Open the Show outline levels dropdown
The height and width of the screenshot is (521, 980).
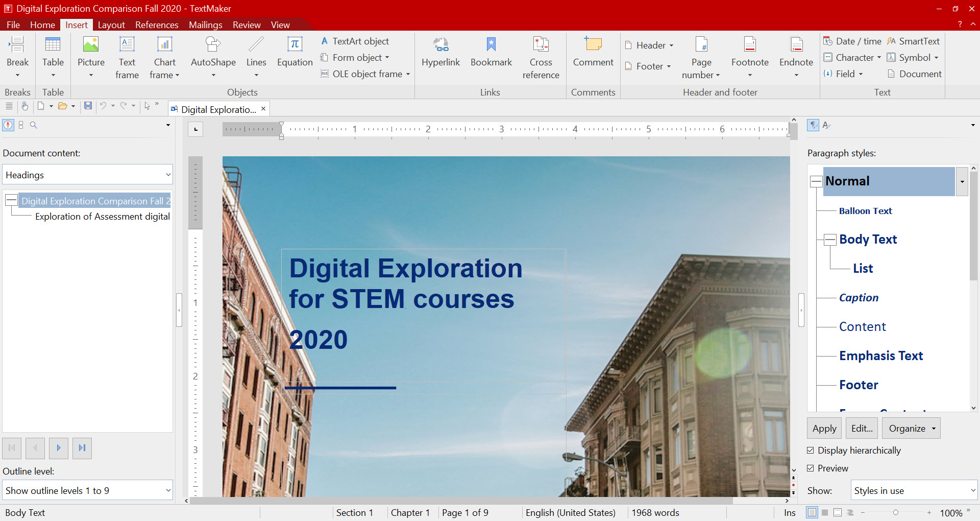click(88, 490)
